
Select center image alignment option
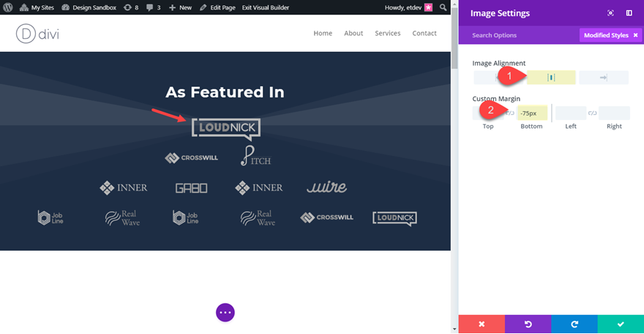[551, 77]
